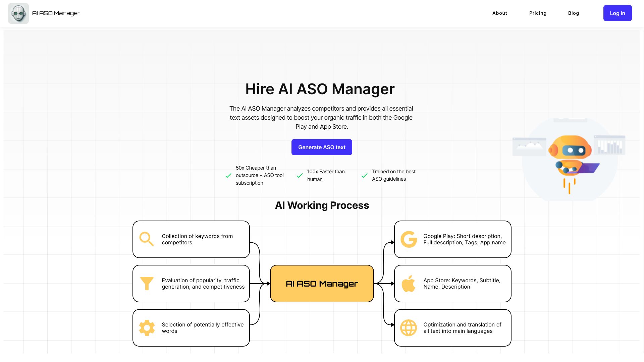Select the gear icon for effective words
The height and width of the screenshot is (362, 644).
point(146,327)
